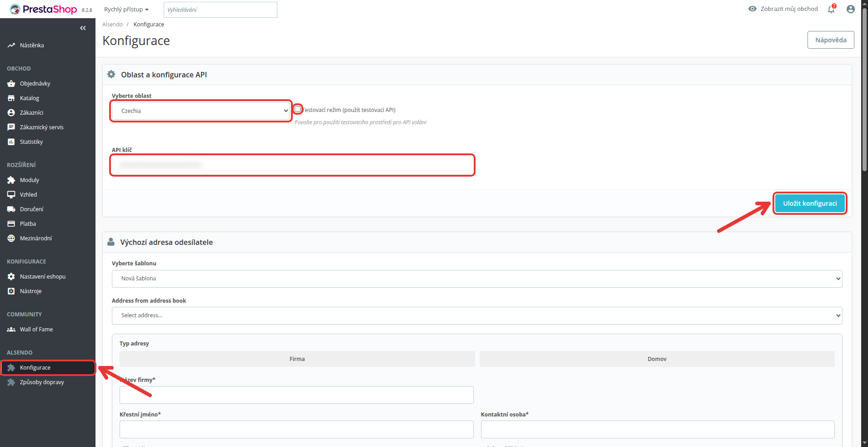Viewport: 868px width, 447px height.
Task: Open the Select address dropdown
Action: point(477,315)
